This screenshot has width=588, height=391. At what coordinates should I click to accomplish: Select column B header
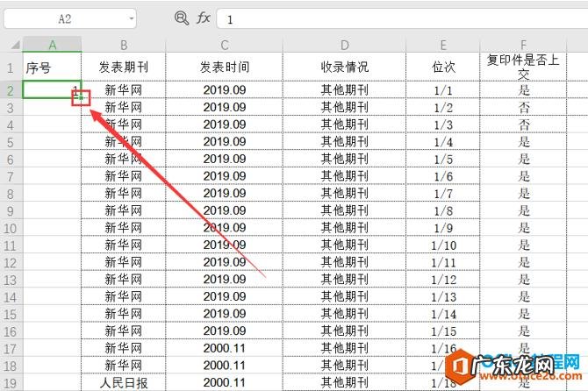click(x=124, y=45)
